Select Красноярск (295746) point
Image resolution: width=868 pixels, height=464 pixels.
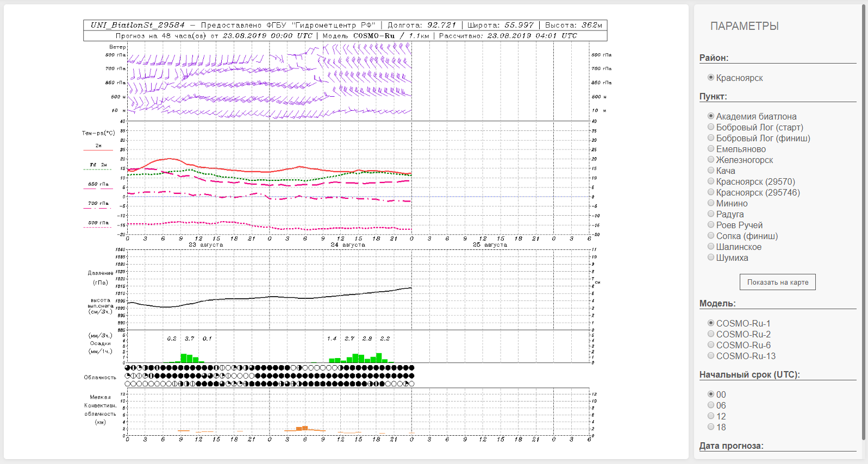point(711,192)
